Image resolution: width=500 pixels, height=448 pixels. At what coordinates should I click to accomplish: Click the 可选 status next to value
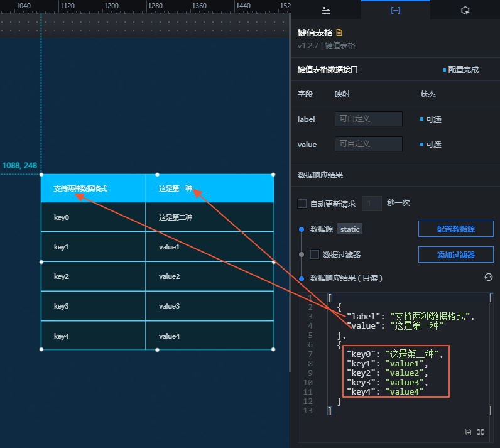(433, 144)
